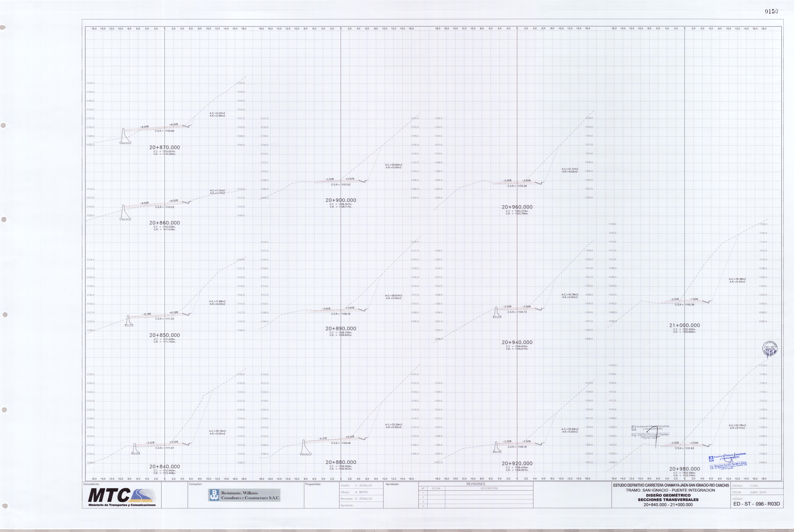Select station label 20+850.000

click(165, 335)
